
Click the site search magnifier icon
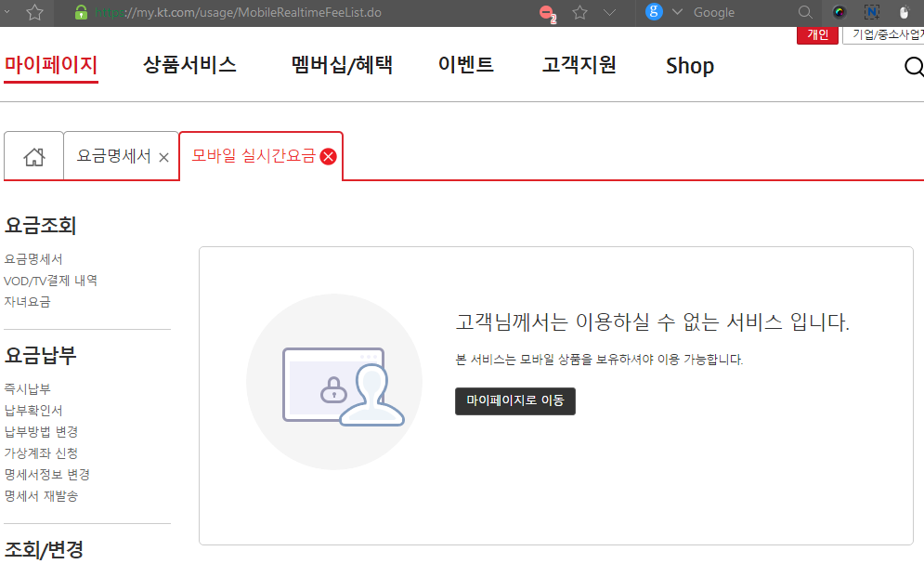click(x=913, y=67)
